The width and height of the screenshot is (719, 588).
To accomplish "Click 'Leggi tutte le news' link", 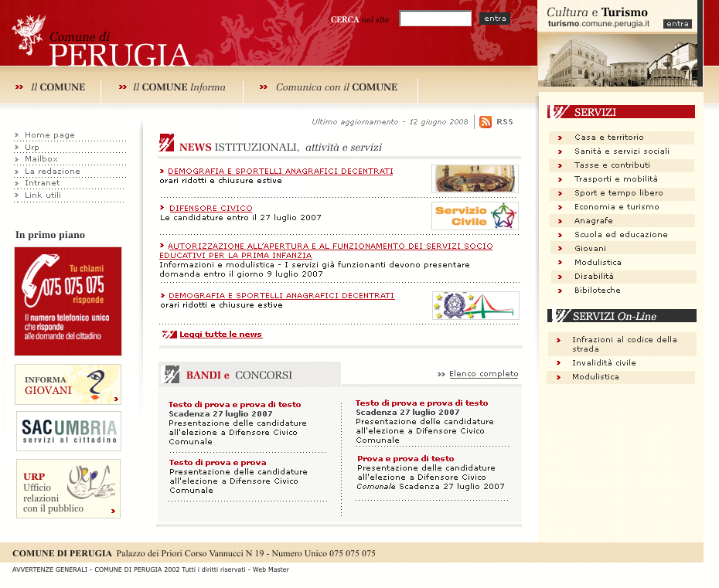I will click(x=220, y=334).
